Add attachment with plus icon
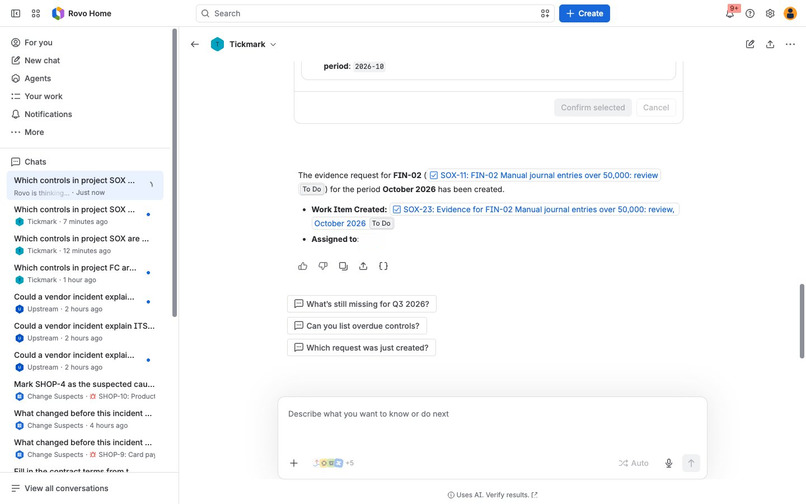This screenshot has height=504, width=806. click(x=294, y=463)
